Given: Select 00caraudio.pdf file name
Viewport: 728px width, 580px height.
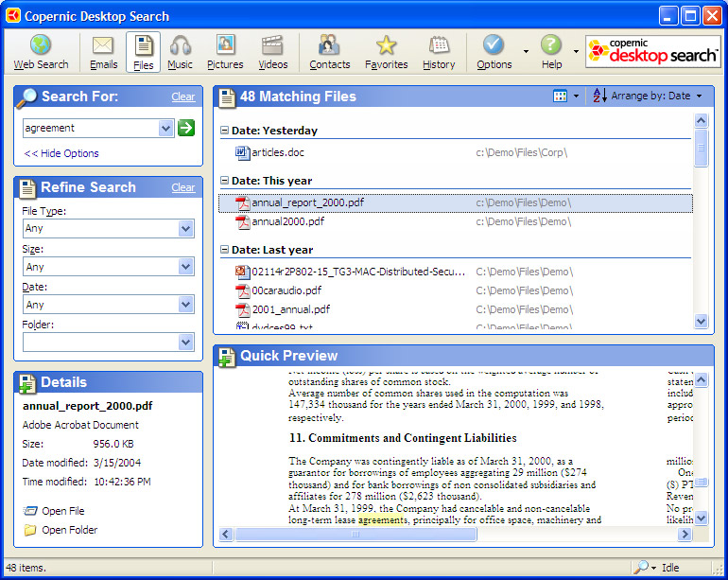Looking at the screenshot, I should 286,290.
